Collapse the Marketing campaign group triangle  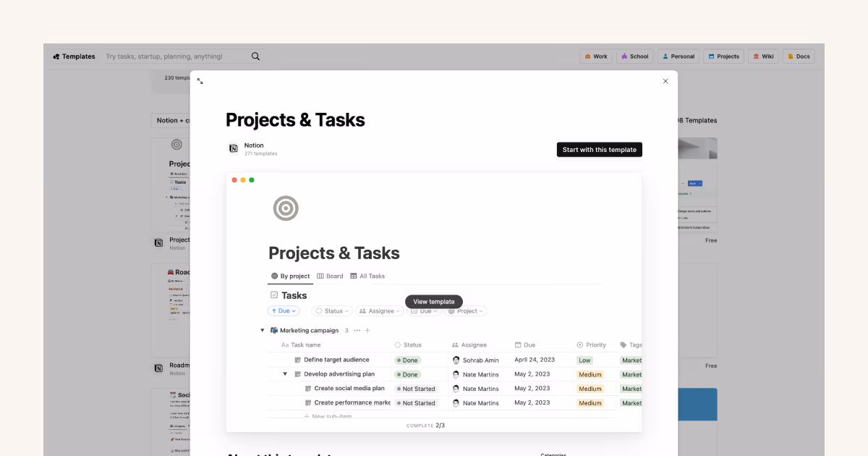tap(262, 330)
